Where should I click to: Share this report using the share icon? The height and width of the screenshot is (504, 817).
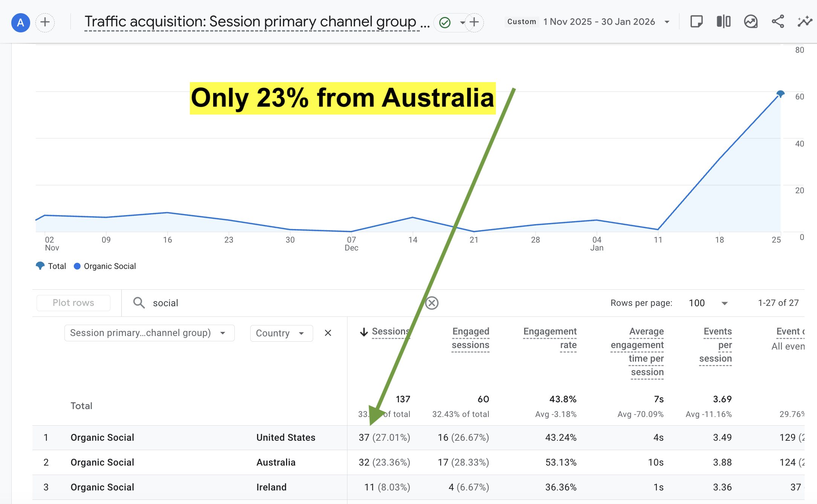(x=777, y=21)
